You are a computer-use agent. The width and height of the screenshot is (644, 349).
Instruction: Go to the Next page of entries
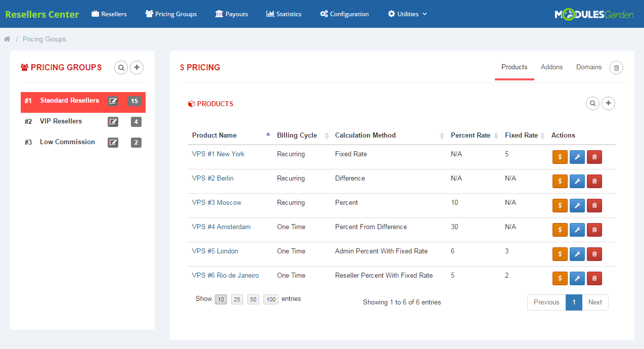595,302
